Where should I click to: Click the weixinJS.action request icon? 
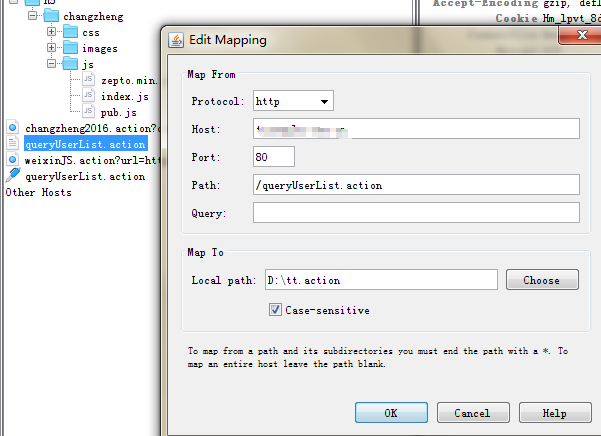coord(13,159)
